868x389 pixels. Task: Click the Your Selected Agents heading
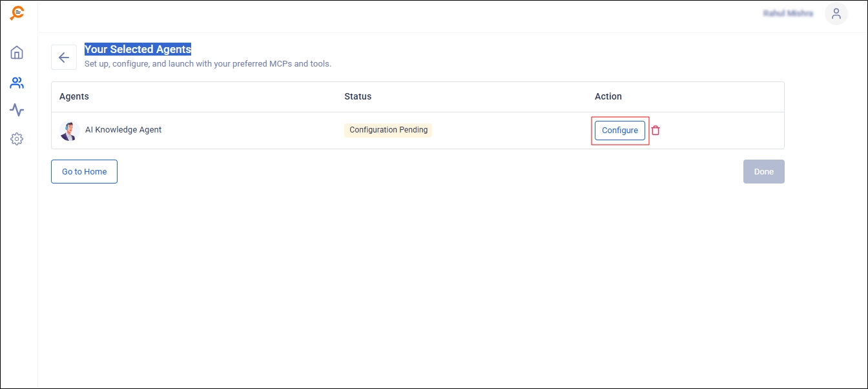(x=138, y=49)
